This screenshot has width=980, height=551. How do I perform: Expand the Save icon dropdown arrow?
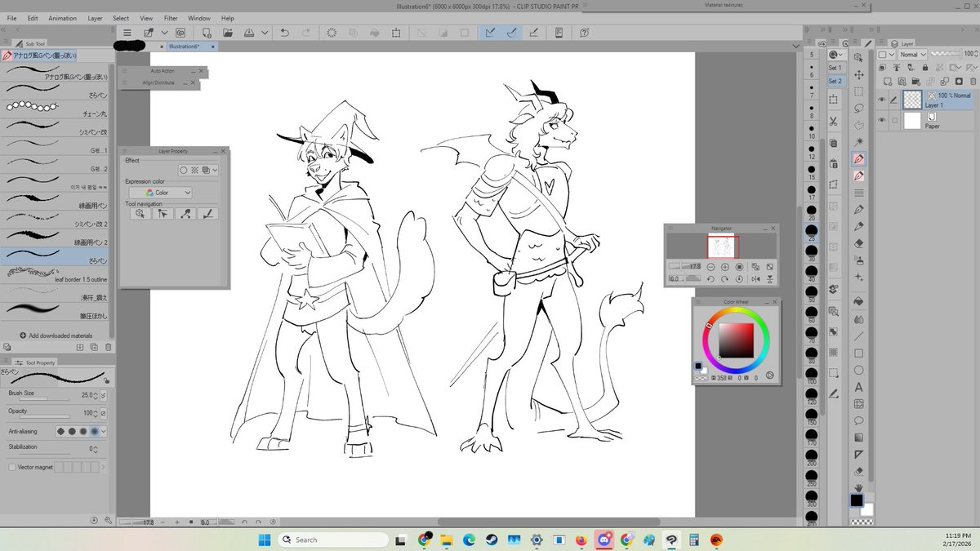[x=265, y=33]
